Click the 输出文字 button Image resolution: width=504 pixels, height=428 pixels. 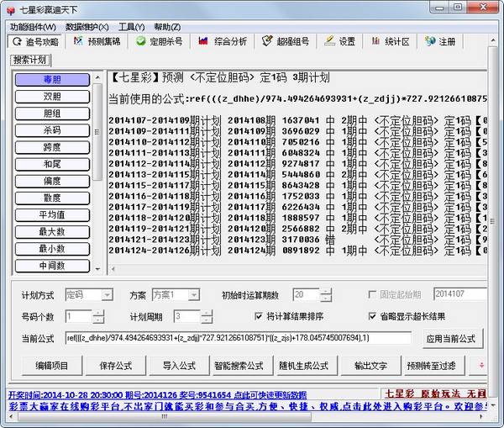tap(370, 366)
